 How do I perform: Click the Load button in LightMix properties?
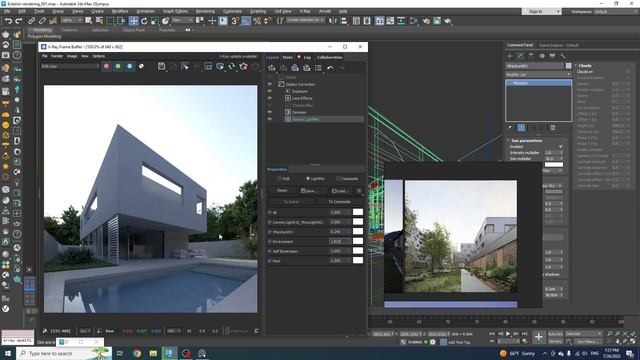(x=340, y=191)
